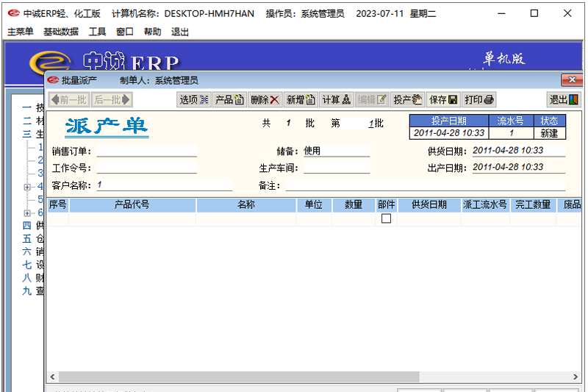Screen dimensions: 588x392
Task: Select tree section 三 in sidebar
Action: click(x=32, y=134)
